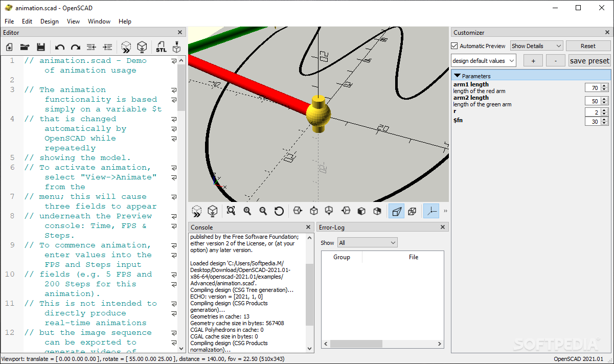Undo the last edit in the editor
The height and width of the screenshot is (364, 614).
pos(59,47)
